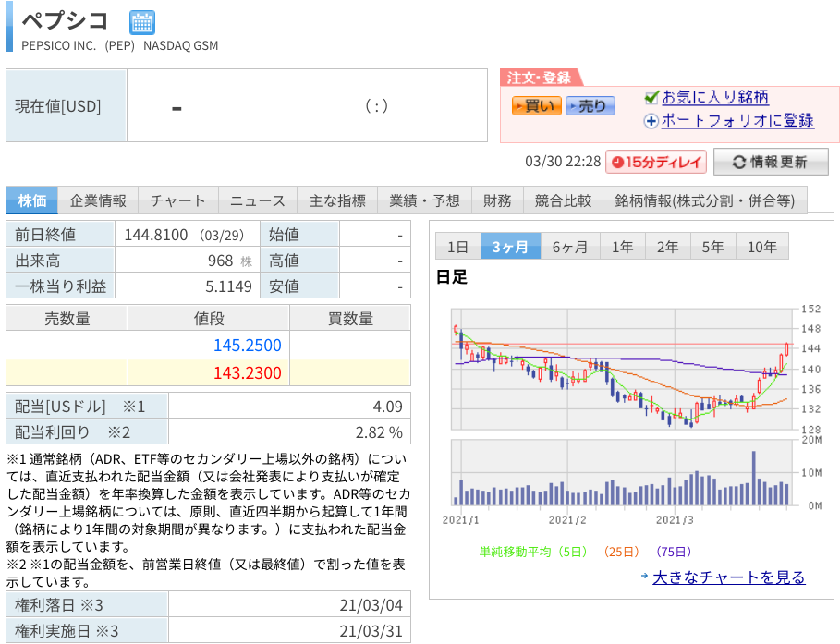
Task: Click the timestamp 03/30 22:28
Action: pos(563,162)
